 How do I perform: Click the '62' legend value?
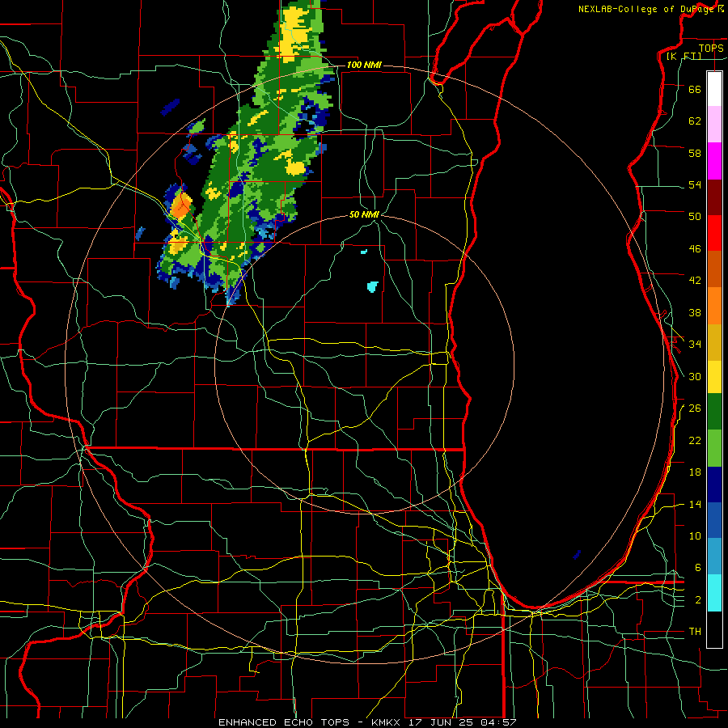(x=695, y=121)
